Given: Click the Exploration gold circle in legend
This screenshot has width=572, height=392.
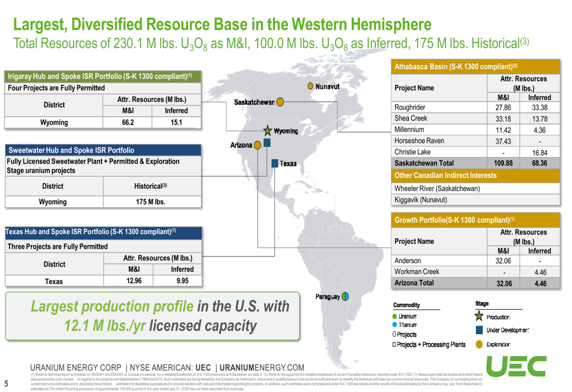Looking at the screenshot, I should 479,344.
